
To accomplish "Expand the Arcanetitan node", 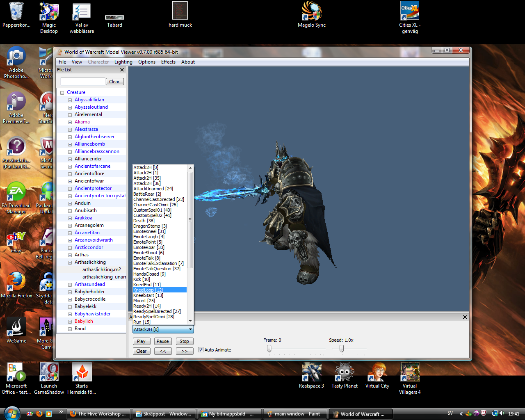I will click(70, 233).
